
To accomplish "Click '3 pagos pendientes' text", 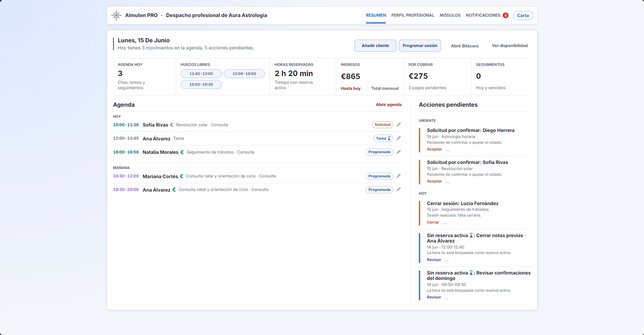I will (x=427, y=88).
